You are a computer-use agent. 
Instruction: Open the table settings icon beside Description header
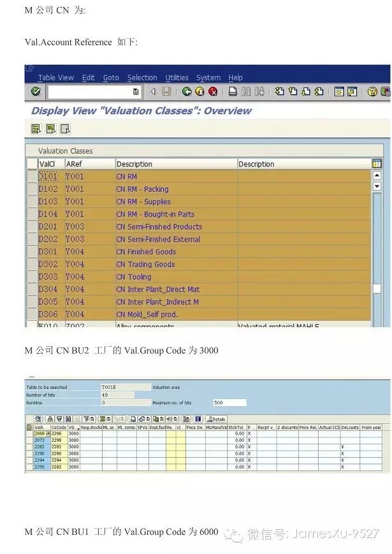[377, 164]
